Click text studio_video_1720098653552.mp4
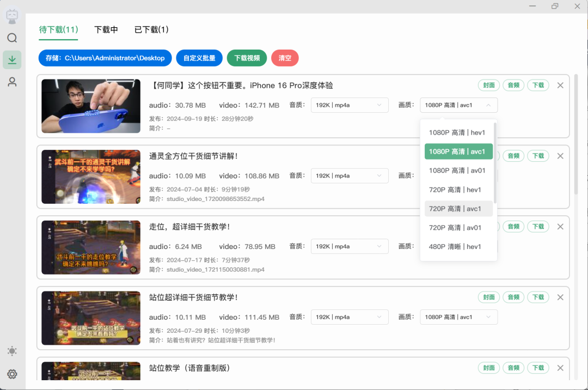588x390 pixels. click(216, 199)
